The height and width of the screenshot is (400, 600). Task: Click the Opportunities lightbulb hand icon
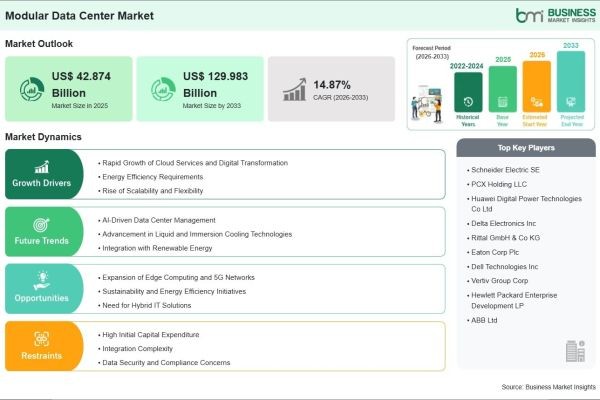(42, 281)
